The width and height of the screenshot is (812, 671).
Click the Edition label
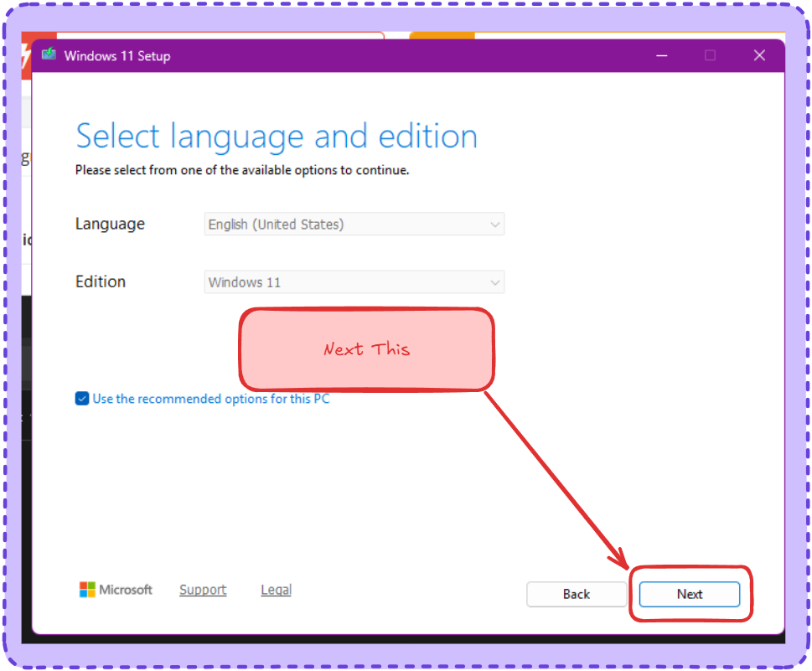click(101, 281)
